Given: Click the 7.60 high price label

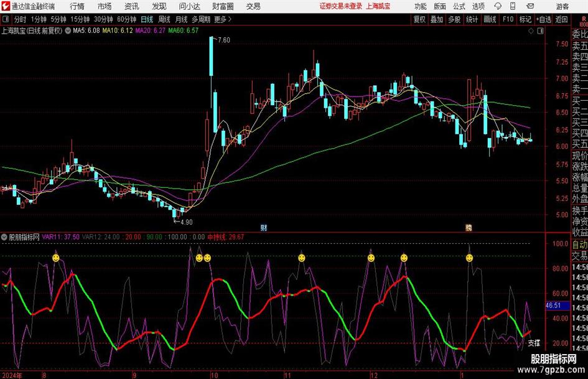Looking at the screenshot, I should [224, 40].
